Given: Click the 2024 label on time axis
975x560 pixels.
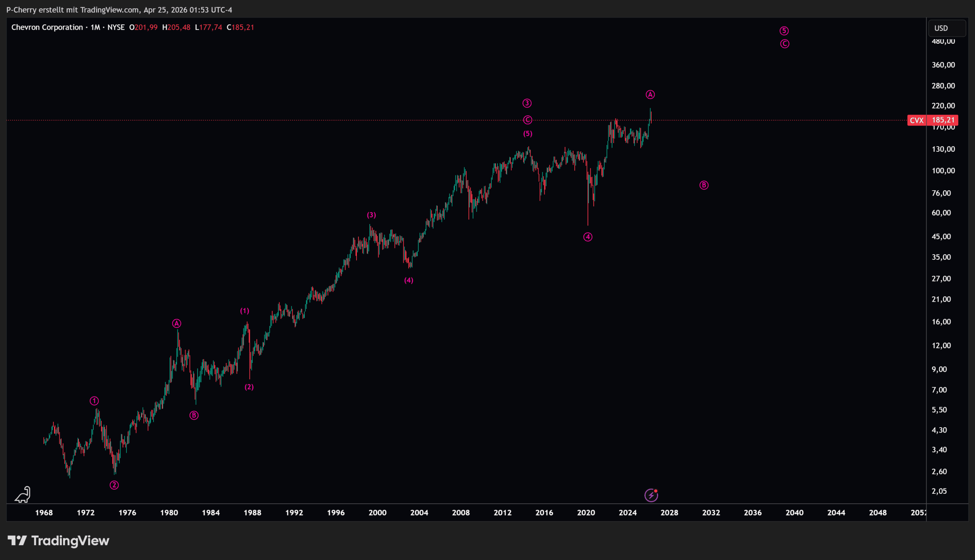Looking at the screenshot, I should tap(627, 513).
